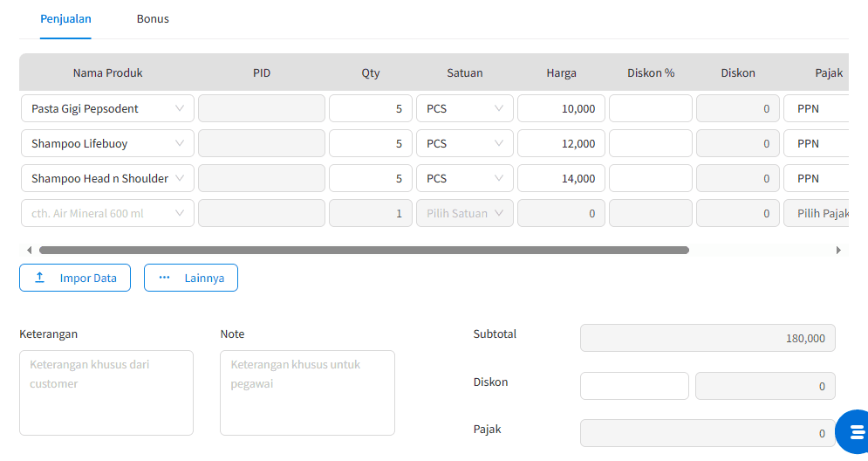Open the Shampoo Head n Shoulder dropdown

108,178
